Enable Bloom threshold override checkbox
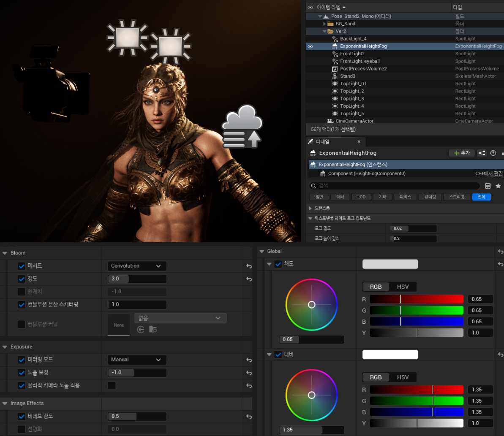 (22, 292)
